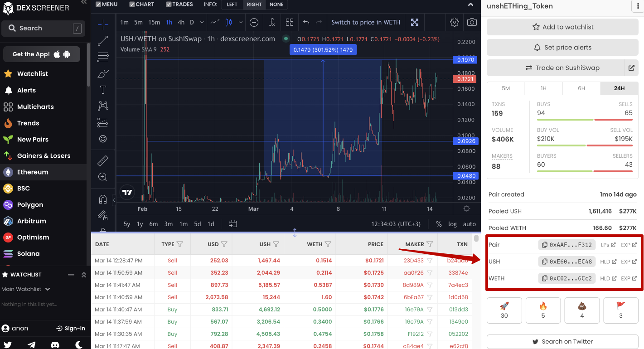
Task: Click the compare or add symbol button
Action: tap(254, 22)
